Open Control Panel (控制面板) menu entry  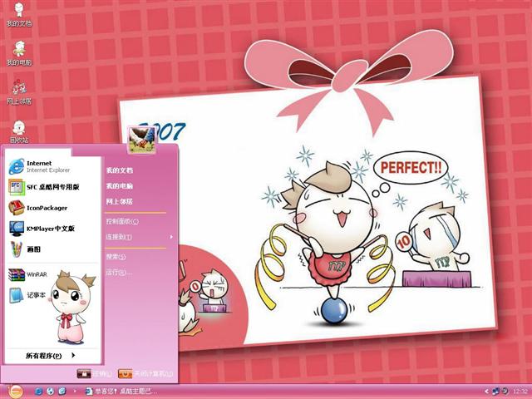click(x=122, y=221)
